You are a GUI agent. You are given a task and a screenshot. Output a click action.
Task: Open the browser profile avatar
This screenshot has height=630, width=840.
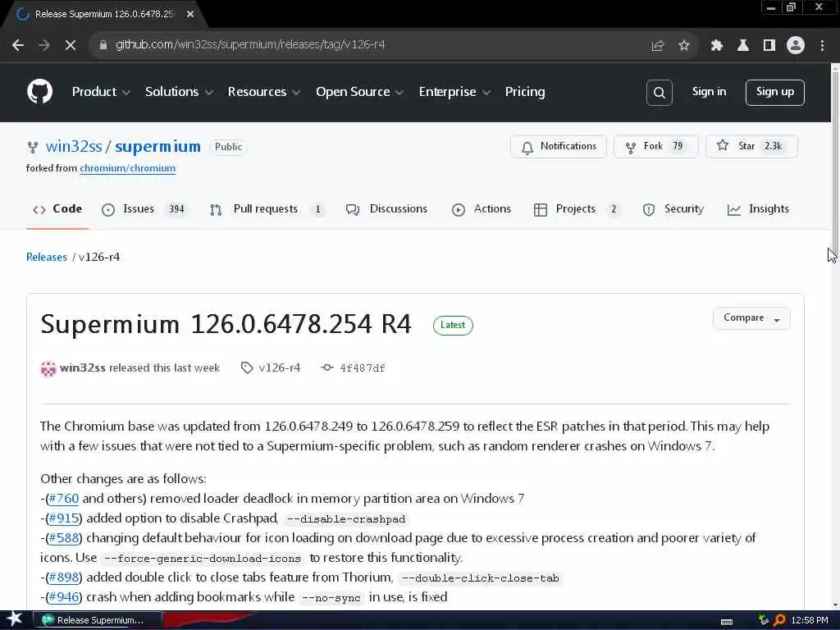[x=796, y=46]
